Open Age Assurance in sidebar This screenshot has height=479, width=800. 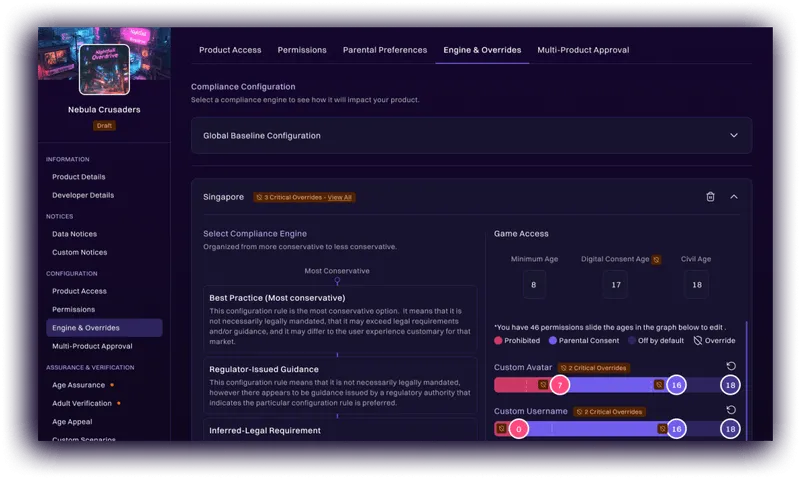pyautogui.click(x=79, y=385)
